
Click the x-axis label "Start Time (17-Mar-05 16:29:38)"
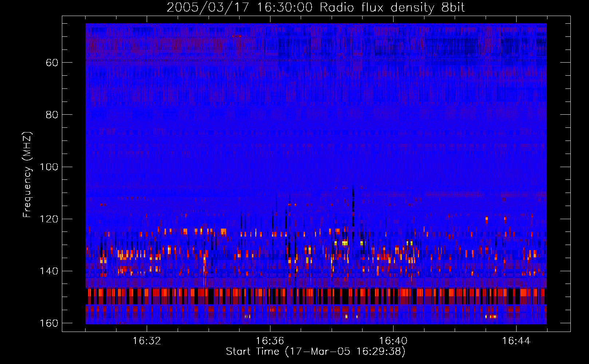[x=316, y=352]
